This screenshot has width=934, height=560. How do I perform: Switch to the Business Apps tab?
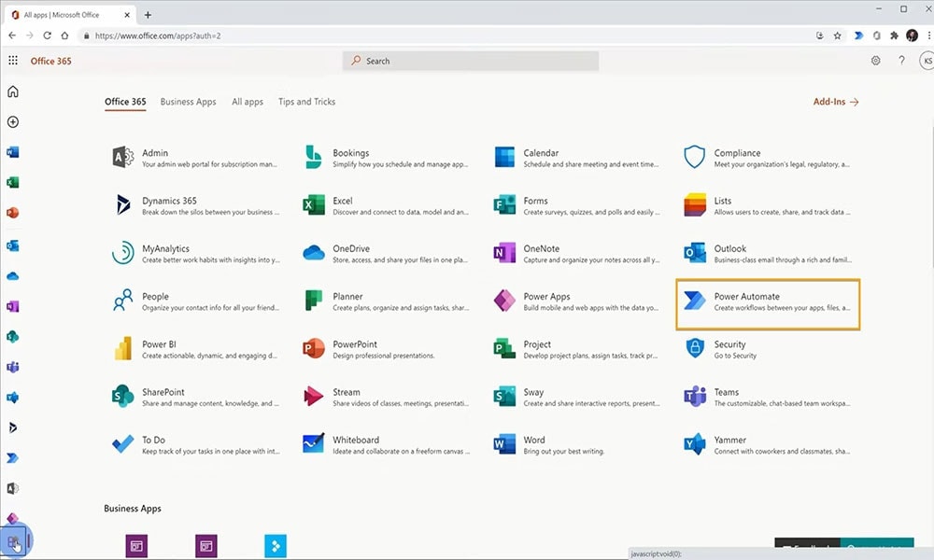(189, 102)
